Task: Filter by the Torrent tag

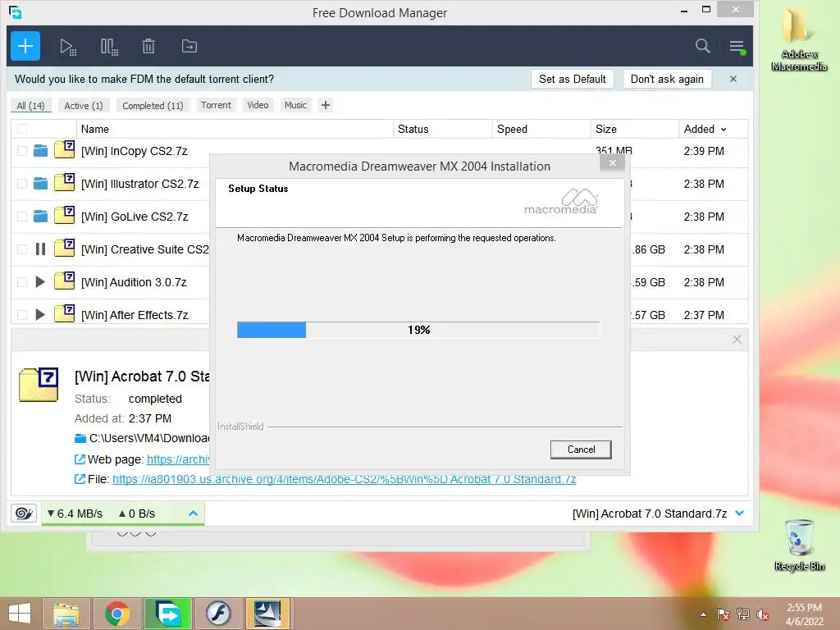Action: pos(216,105)
